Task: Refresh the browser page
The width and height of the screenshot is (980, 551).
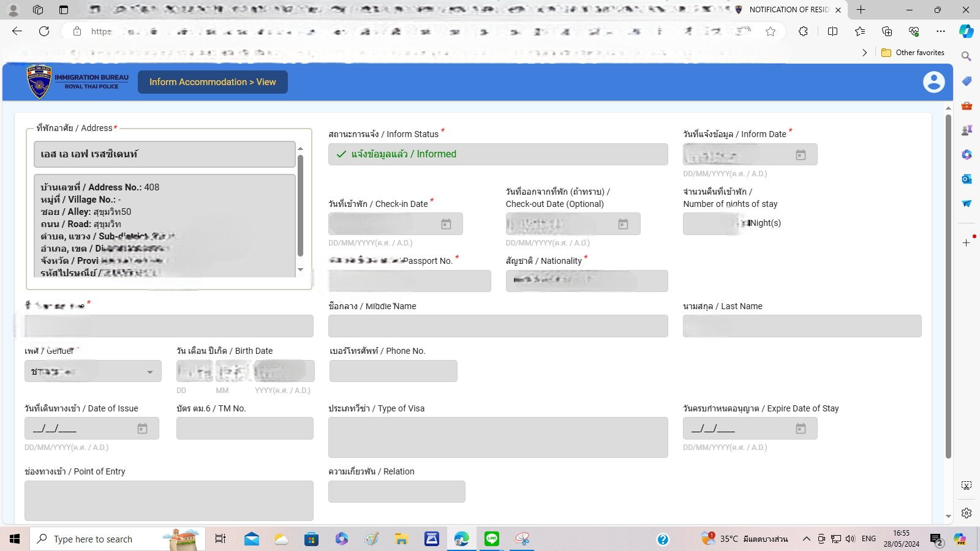Action: pyautogui.click(x=44, y=31)
